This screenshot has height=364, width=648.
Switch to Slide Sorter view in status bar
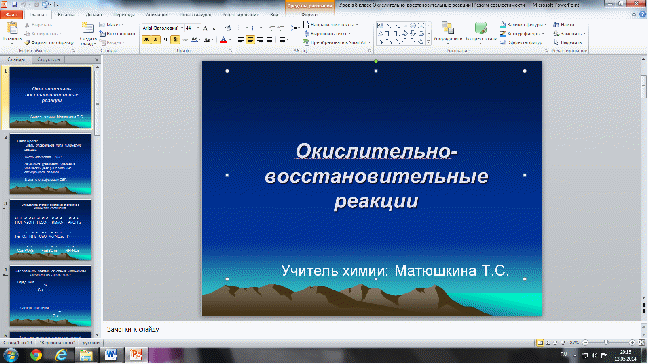point(548,343)
